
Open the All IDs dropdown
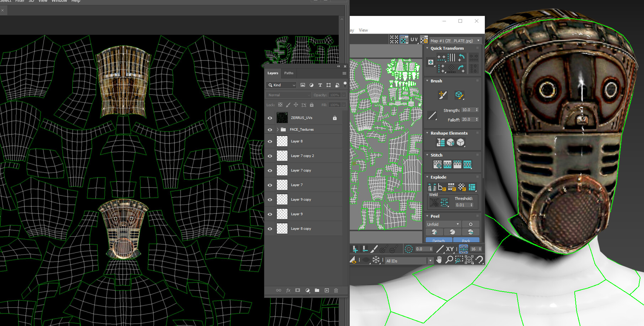[x=430, y=261]
